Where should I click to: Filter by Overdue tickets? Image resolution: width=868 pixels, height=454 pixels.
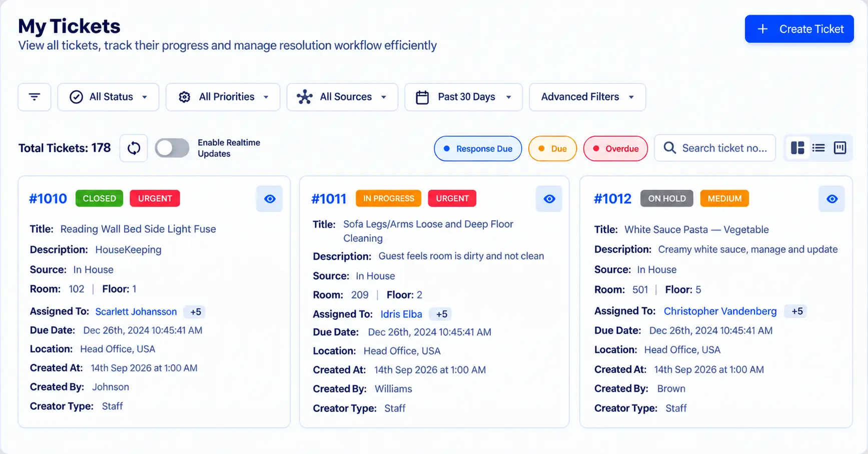click(x=615, y=149)
